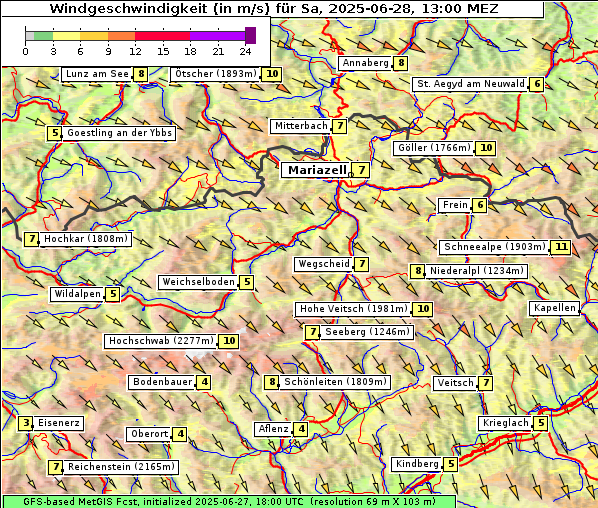598x508 pixels.
Task: Click the Göller (1766m) value 10 box
Action: [486, 148]
